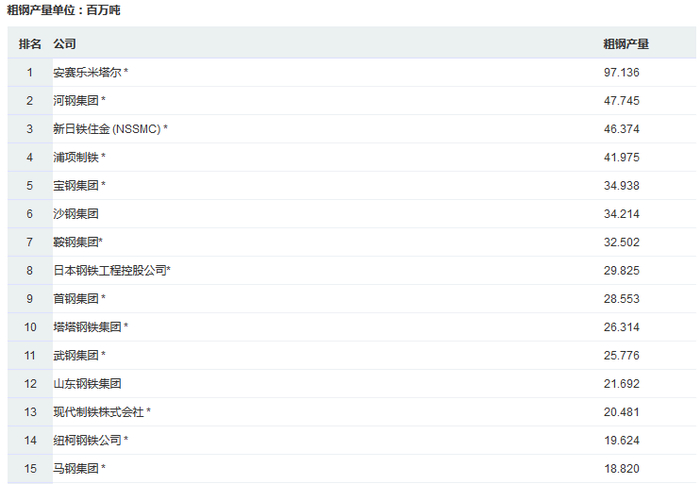Select company name 安赛乐米塔尔
The height and width of the screenshot is (484, 700).
88,72
